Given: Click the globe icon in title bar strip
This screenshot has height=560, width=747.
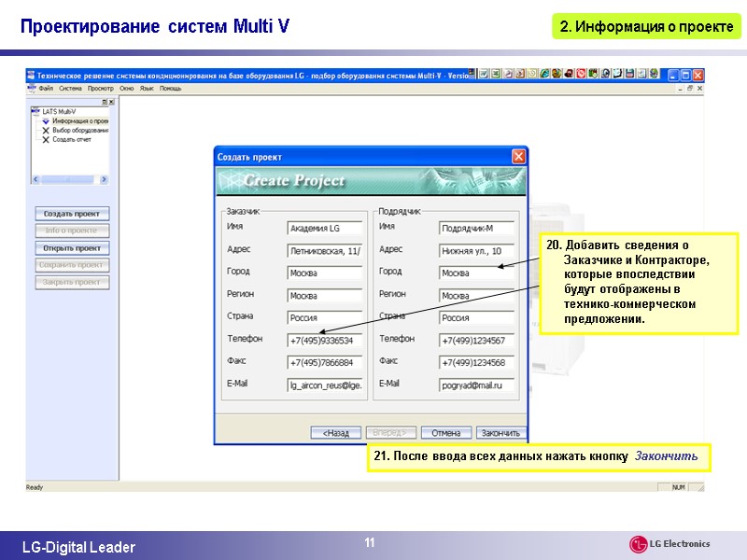Looking at the screenshot, I should click(x=655, y=74).
